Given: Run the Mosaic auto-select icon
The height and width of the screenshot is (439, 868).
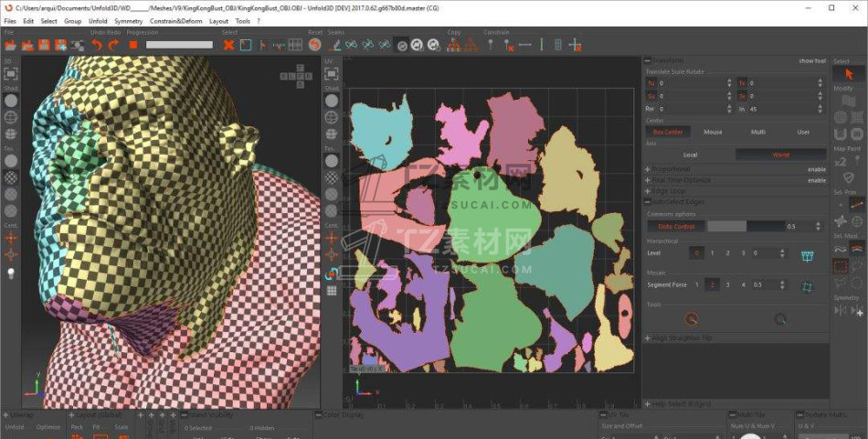Looking at the screenshot, I should click(x=807, y=285).
